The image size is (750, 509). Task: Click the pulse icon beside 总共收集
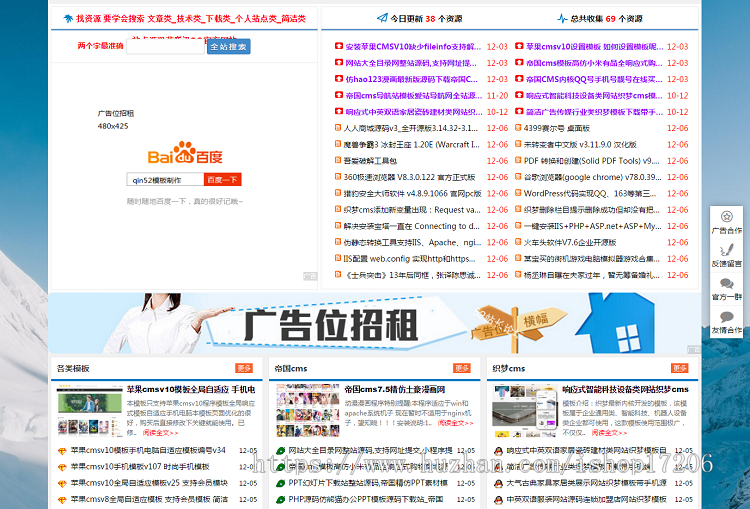[562, 18]
